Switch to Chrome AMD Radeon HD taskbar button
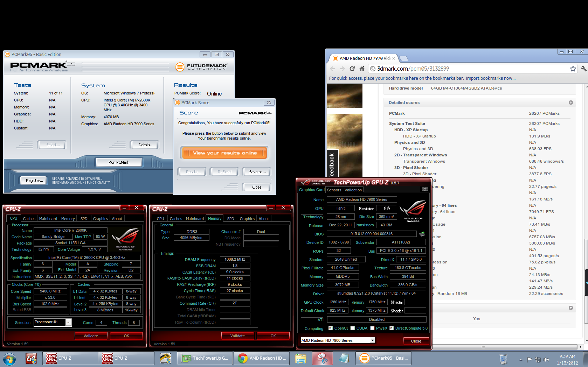 click(x=261, y=358)
